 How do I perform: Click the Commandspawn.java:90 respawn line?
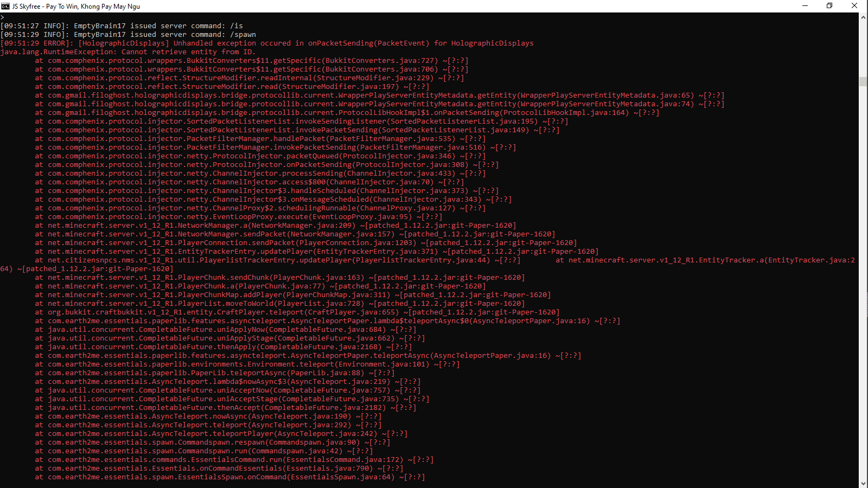pos(213,442)
